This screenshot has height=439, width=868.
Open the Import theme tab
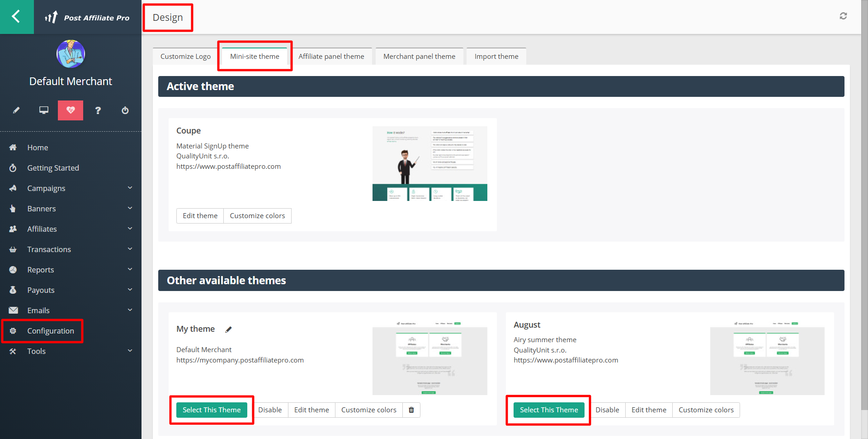click(x=496, y=57)
